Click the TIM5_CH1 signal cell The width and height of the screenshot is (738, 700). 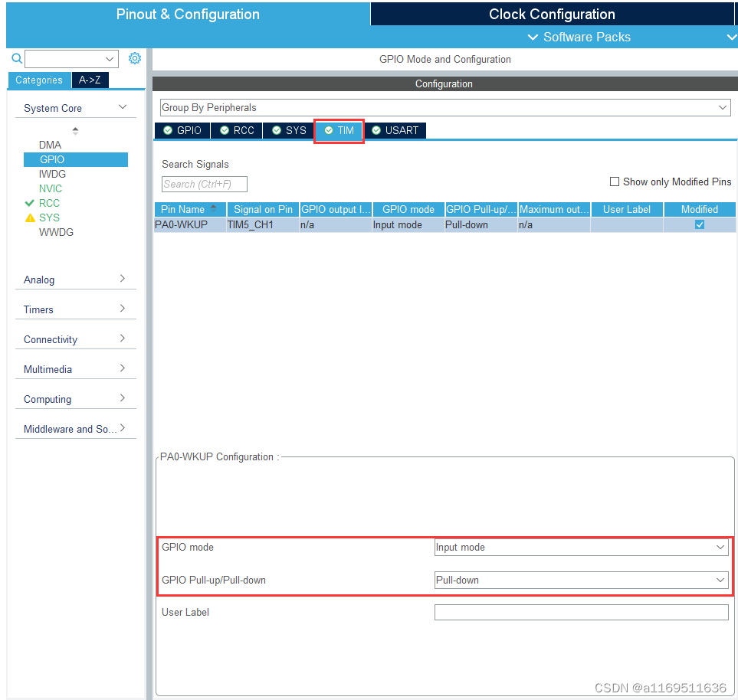pyautogui.click(x=263, y=224)
